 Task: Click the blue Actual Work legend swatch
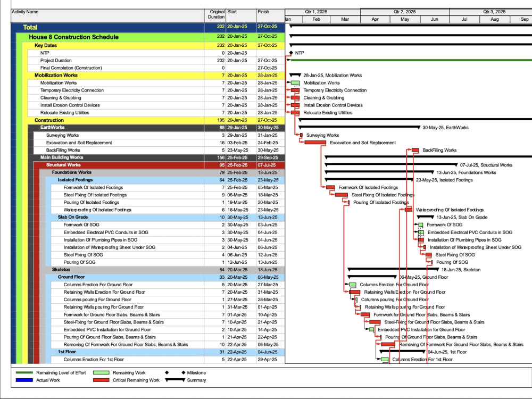coord(24,380)
